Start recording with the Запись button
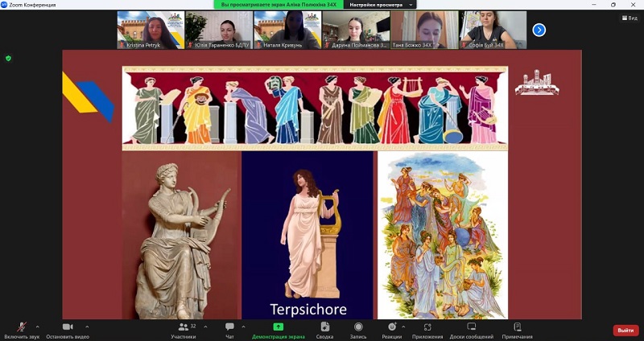The image size is (644, 341). tap(358, 327)
